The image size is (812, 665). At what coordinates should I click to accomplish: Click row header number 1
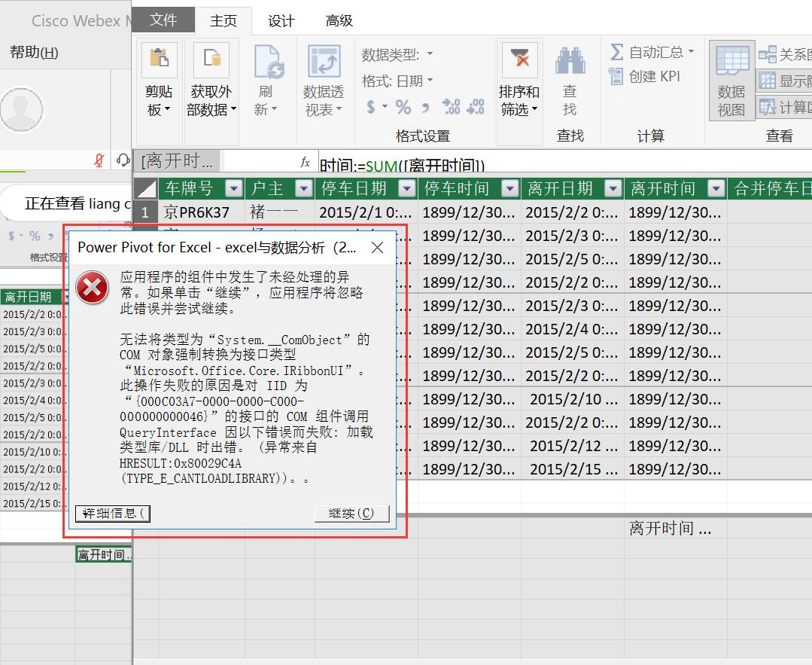point(145,212)
